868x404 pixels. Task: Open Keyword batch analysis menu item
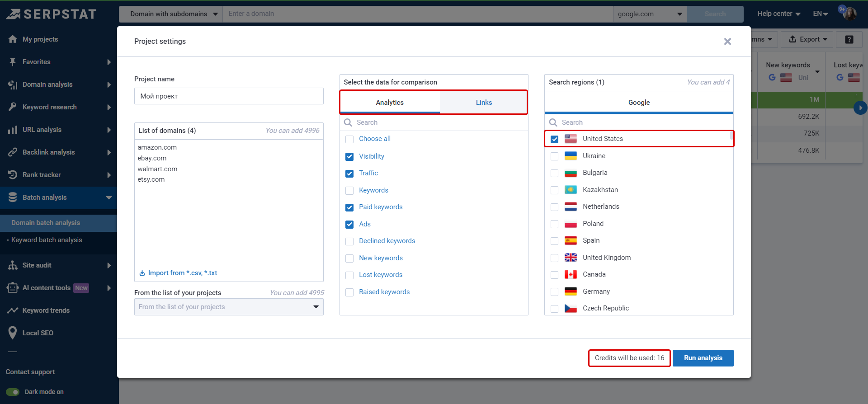47,240
